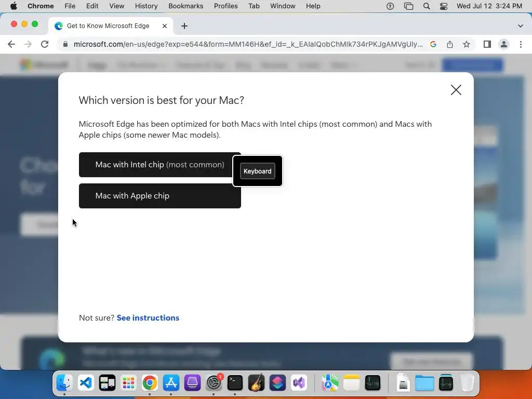Close the Get to Know Microsoft Edge tab

[165, 26]
